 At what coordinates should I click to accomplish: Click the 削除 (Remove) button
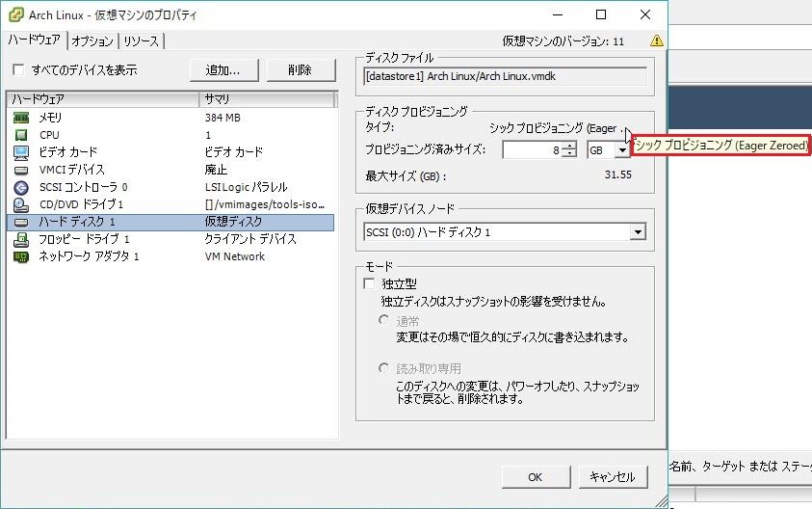pyautogui.click(x=301, y=70)
